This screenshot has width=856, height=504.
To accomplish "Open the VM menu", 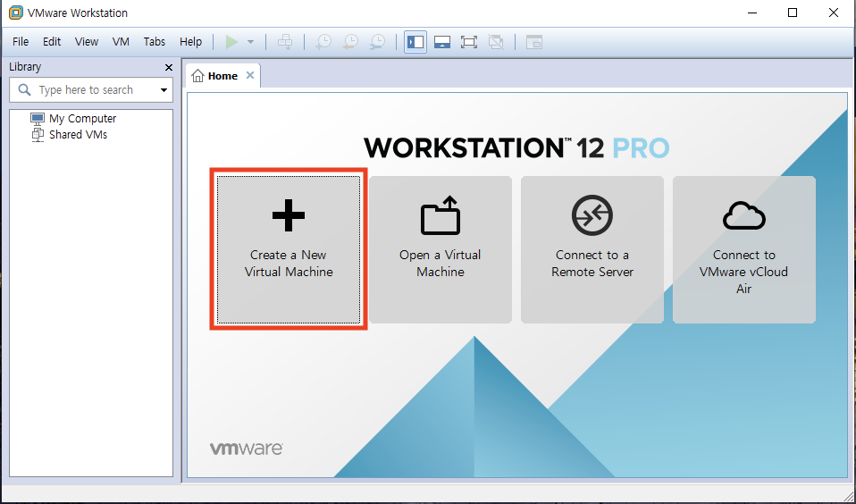I will point(121,41).
